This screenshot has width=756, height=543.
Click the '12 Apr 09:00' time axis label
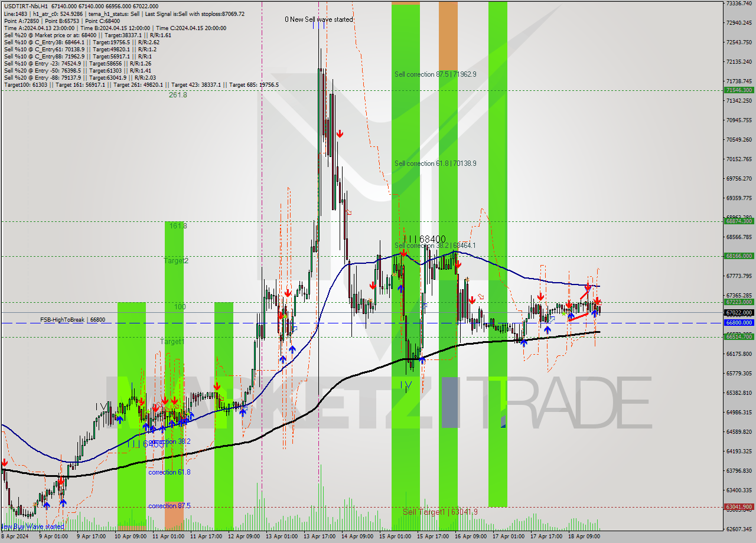(x=243, y=537)
